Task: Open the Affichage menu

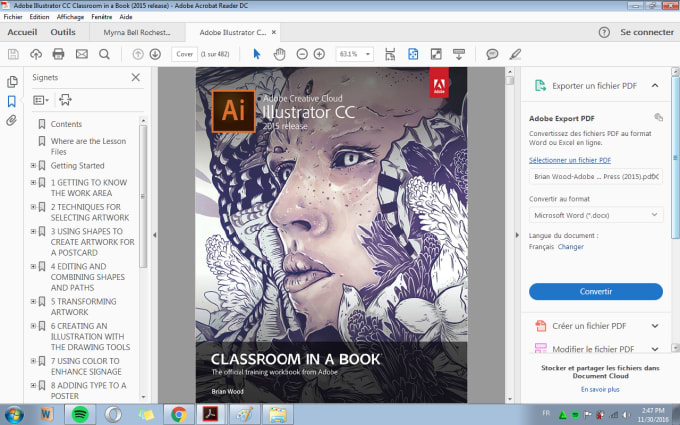Action: (70, 16)
